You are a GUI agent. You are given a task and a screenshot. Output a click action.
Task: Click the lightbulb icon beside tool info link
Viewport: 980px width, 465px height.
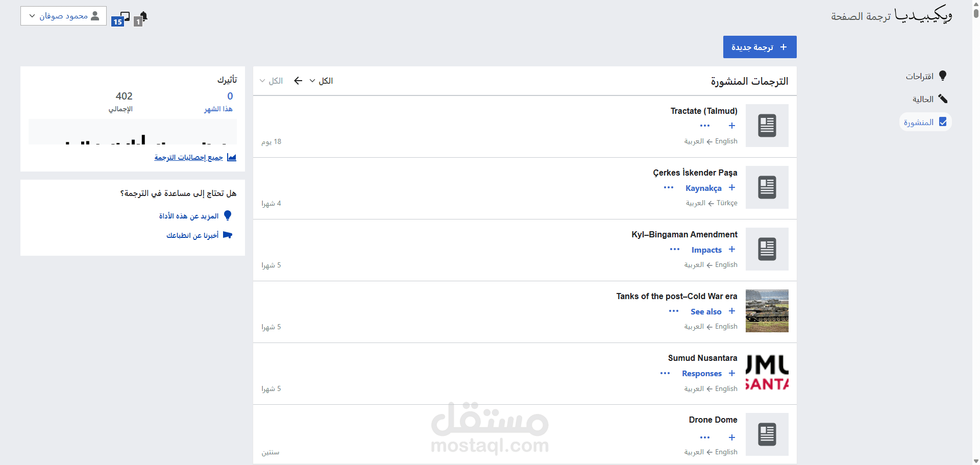pos(228,215)
